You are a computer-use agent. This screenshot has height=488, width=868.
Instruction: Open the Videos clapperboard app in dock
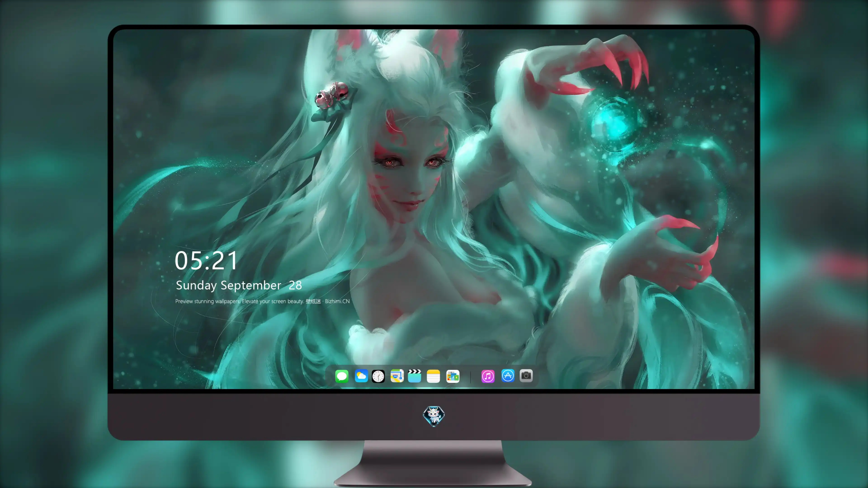pyautogui.click(x=415, y=376)
